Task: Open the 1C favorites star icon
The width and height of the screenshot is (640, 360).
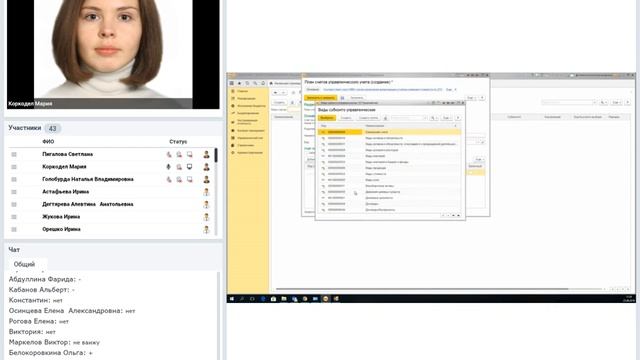Action: (240, 83)
